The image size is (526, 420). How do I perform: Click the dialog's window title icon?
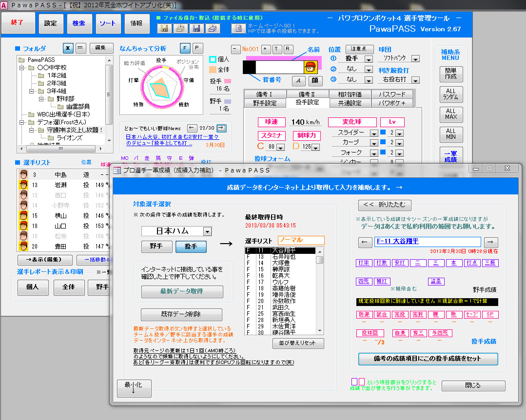tap(117, 170)
